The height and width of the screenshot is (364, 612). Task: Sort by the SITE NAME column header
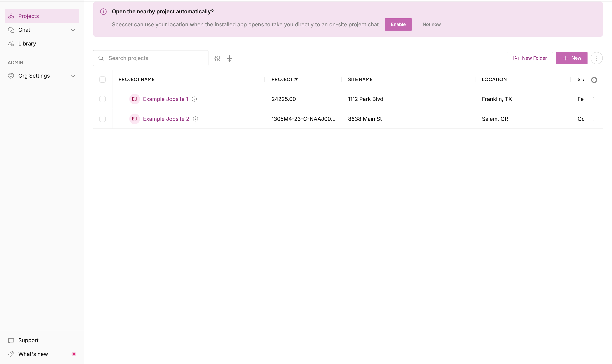pyautogui.click(x=360, y=79)
